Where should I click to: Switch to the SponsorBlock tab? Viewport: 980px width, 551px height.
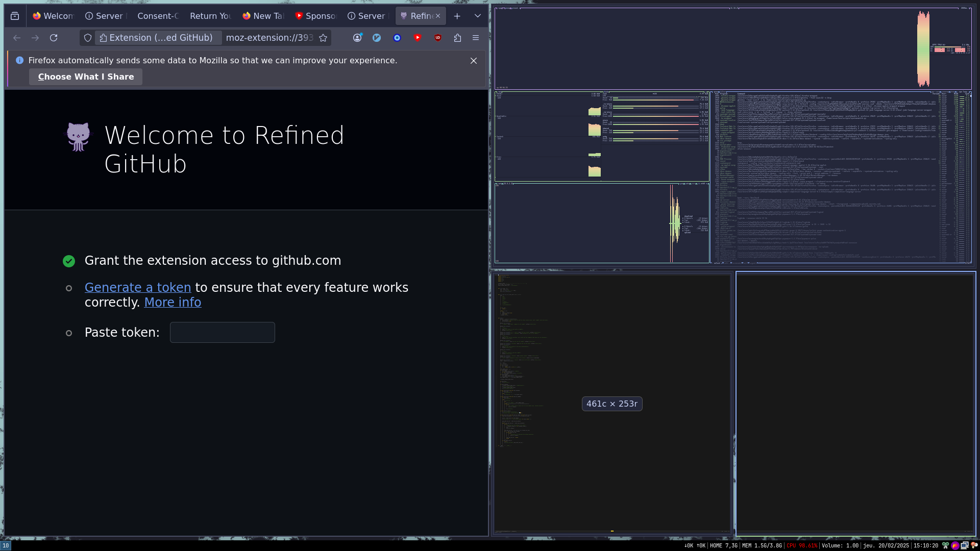pos(315,16)
